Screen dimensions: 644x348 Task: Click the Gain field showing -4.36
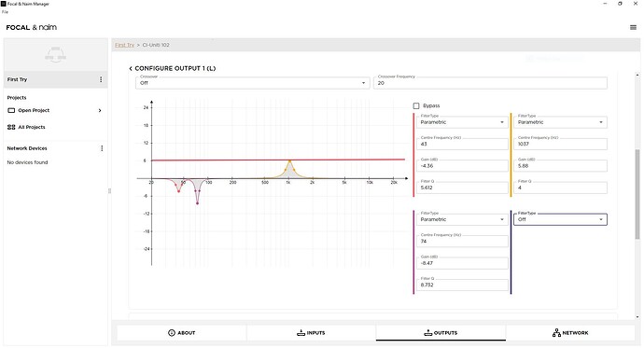462,166
